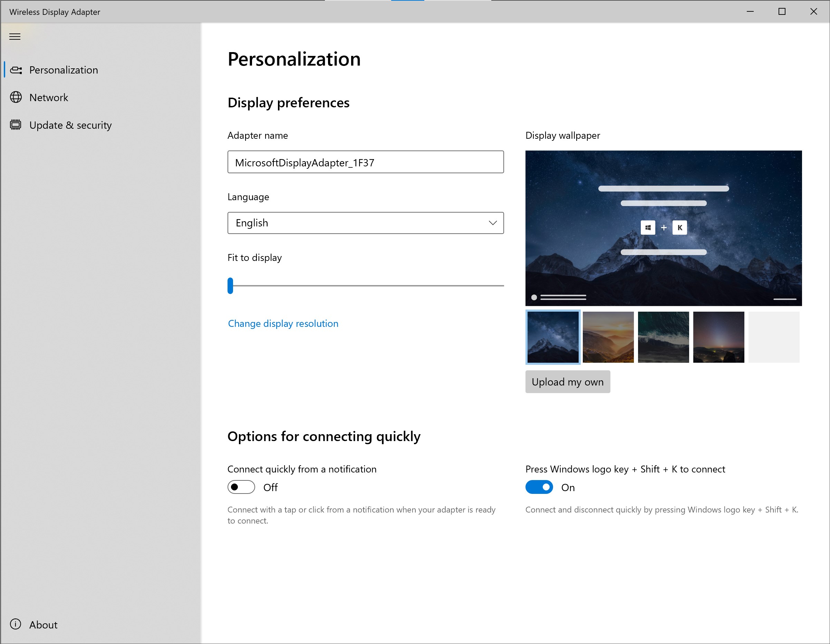Select the ocean waves wallpaper thumbnail
Screen dimensions: 830x644
click(663, 337)
